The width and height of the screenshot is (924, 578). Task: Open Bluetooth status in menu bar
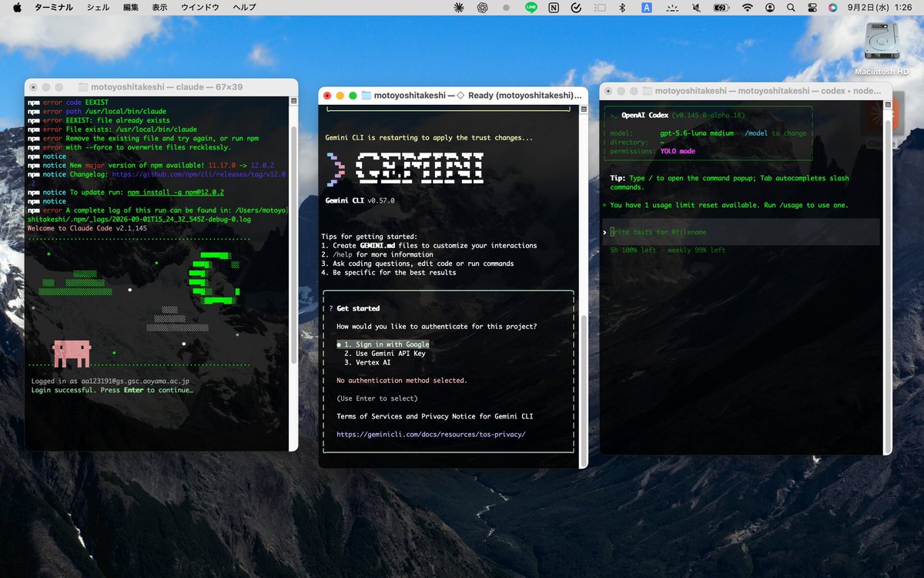tap(624, 7)
